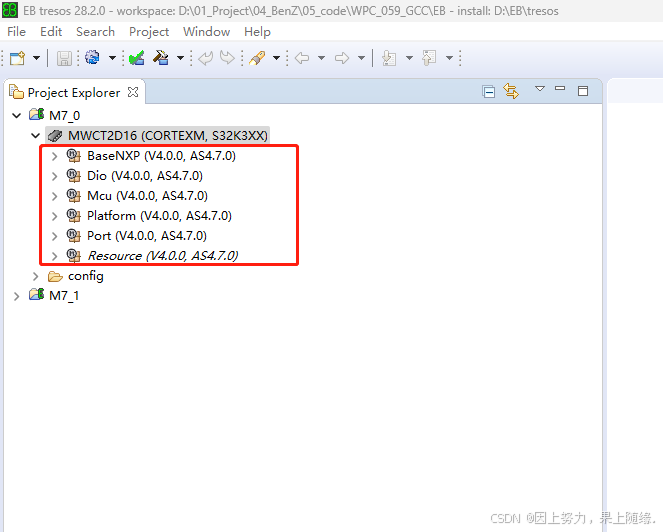Minimize the Project Explorer panel
Viewport: 663px width, 532px height.
tap(560, 88)
